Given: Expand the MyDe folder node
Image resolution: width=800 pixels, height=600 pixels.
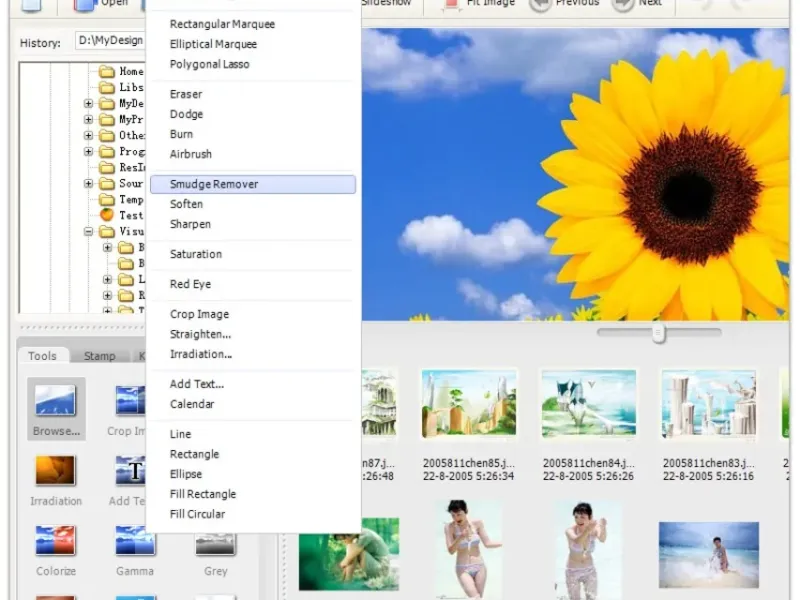Looking at the screenshot, I should pos(88,104).
